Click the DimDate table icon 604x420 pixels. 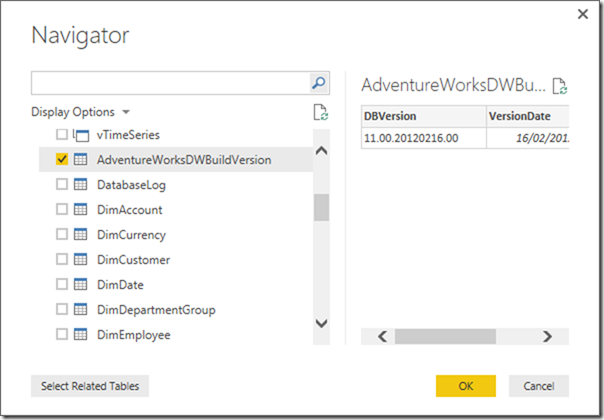point(81,284)
